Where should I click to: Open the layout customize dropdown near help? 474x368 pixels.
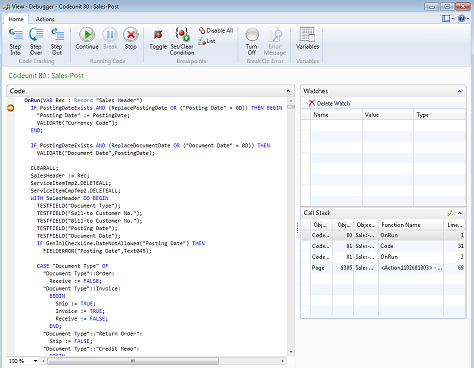[x=448, y=19]
